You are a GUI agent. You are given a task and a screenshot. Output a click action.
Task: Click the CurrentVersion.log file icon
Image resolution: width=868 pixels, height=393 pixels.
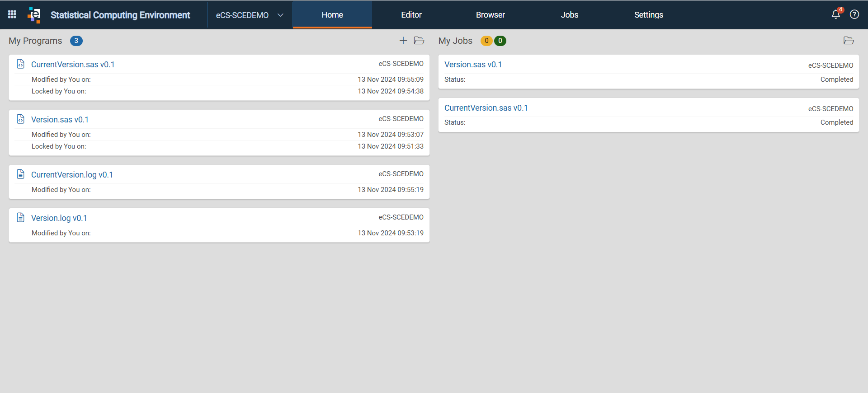point(20,174)
